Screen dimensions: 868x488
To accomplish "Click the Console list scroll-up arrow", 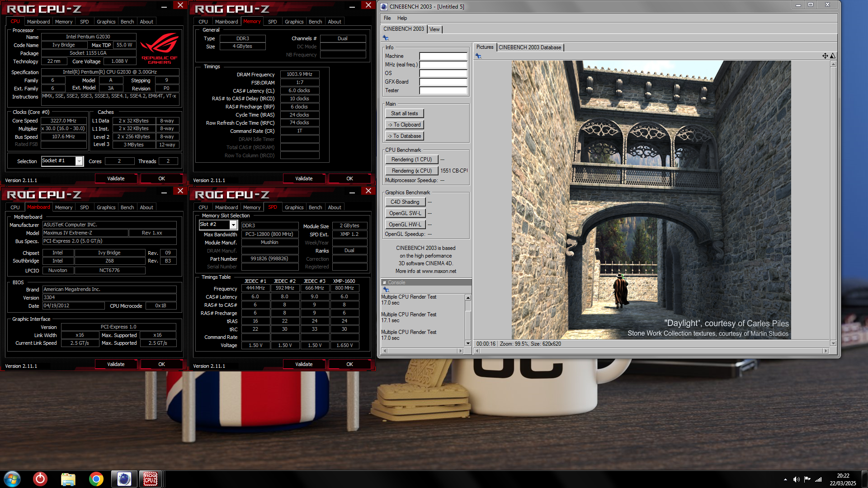I will [x=468, y=297].
